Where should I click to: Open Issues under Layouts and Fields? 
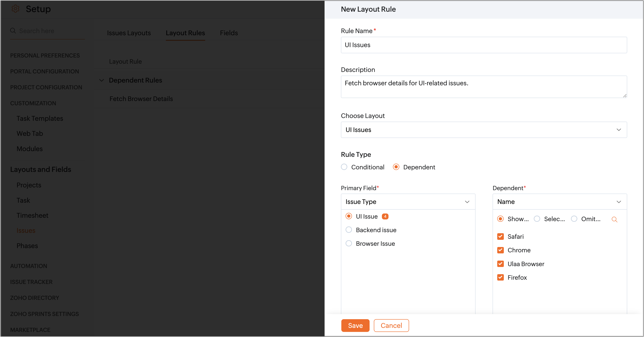point(26,231)
